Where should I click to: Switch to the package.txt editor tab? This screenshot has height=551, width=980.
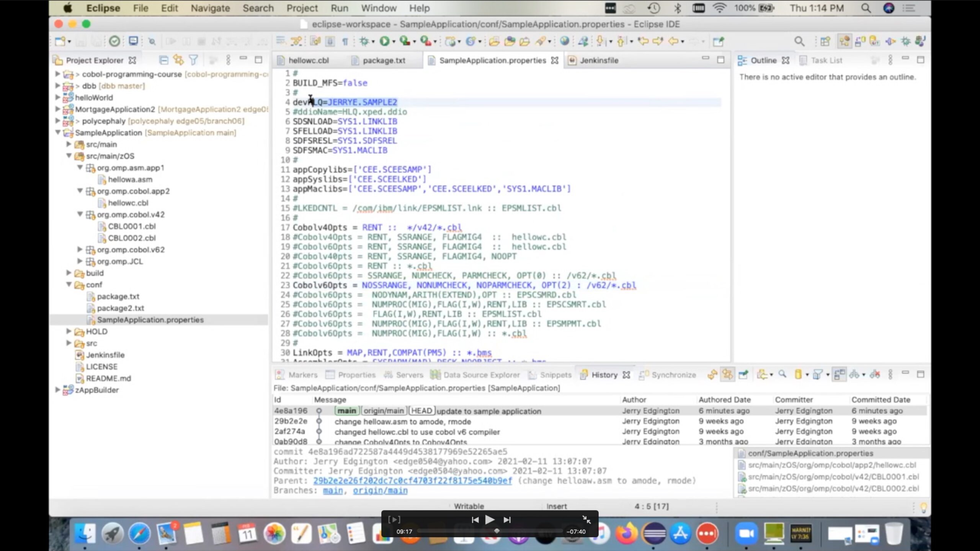point(384,60)
